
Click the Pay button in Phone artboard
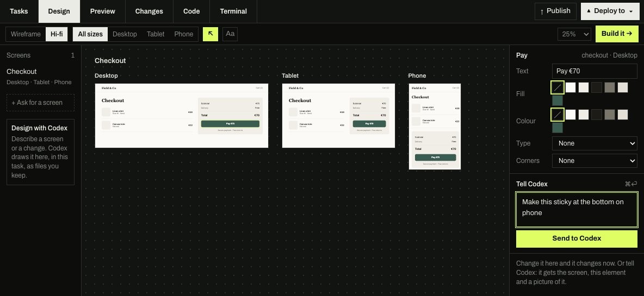435,158
